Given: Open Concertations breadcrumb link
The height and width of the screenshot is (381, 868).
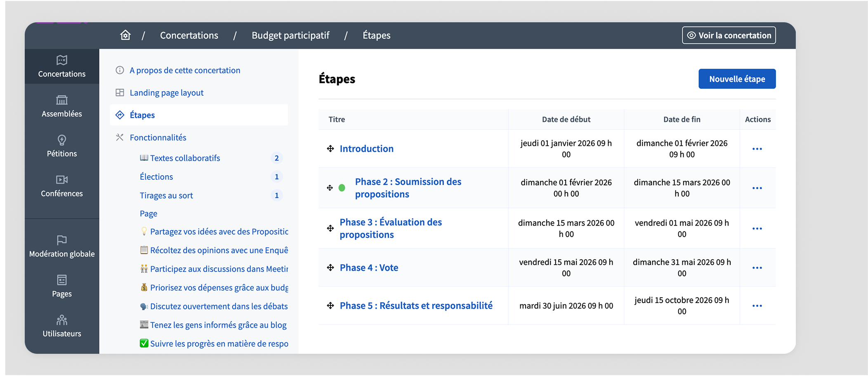Looking at the screenshot, I should coord(189,35).
